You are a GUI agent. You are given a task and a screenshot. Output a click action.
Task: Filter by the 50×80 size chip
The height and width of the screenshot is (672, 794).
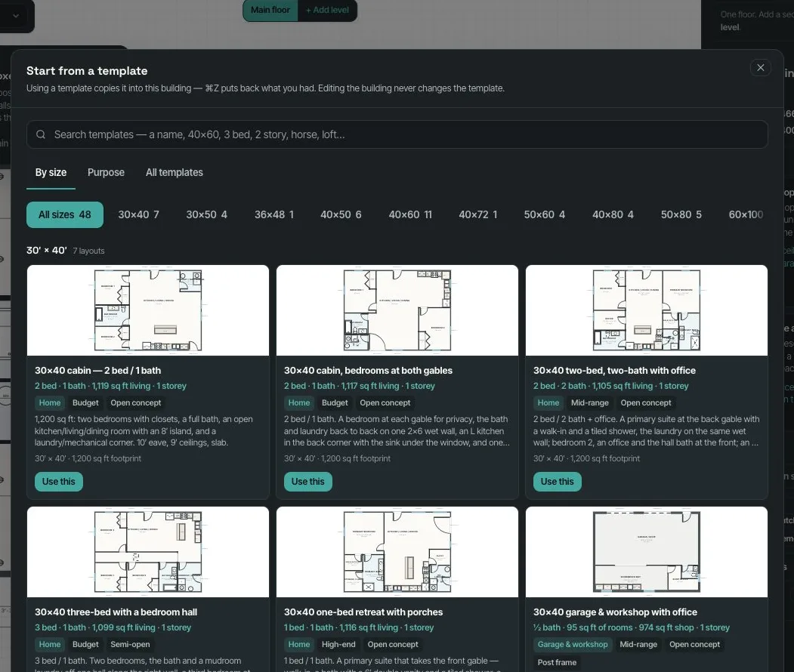pos(681,214)
